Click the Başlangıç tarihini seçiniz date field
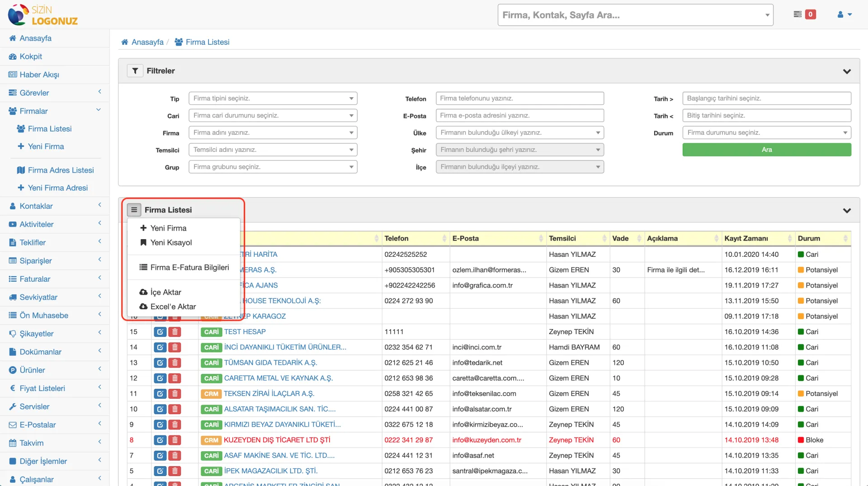The width and height of the screenshot is (868, 486). [x=767, y=99]
